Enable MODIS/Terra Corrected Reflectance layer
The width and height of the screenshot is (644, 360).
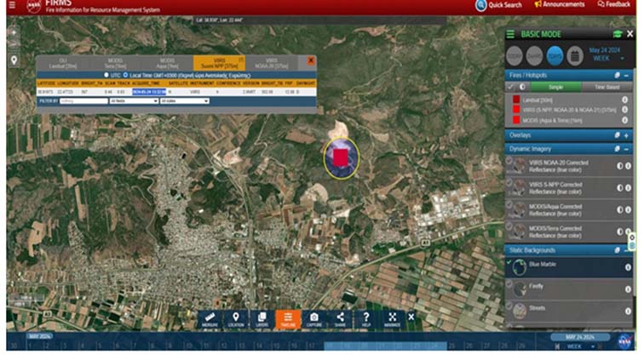click(x=509, y=226)
